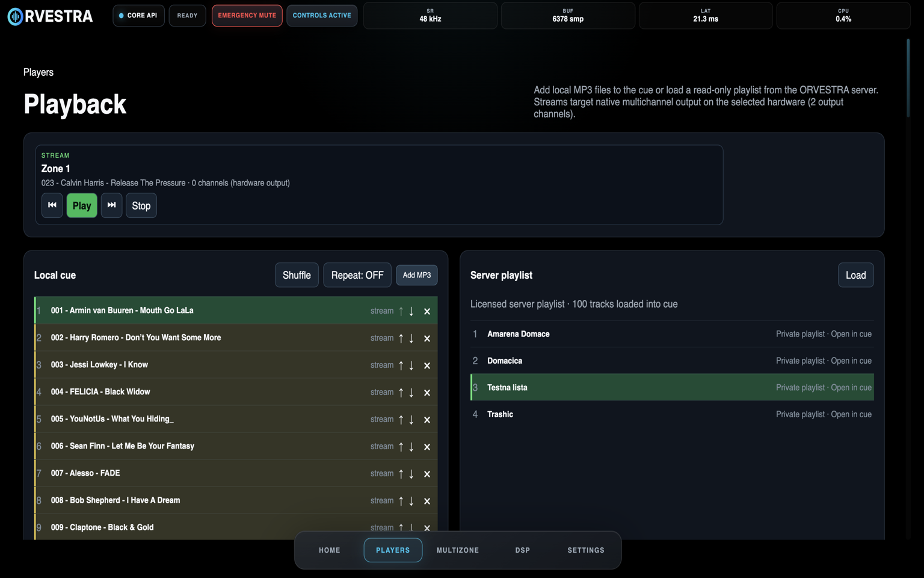Remove track 004 FELICIA Black Widow
The image size is (924, 578).
[427, 393]
